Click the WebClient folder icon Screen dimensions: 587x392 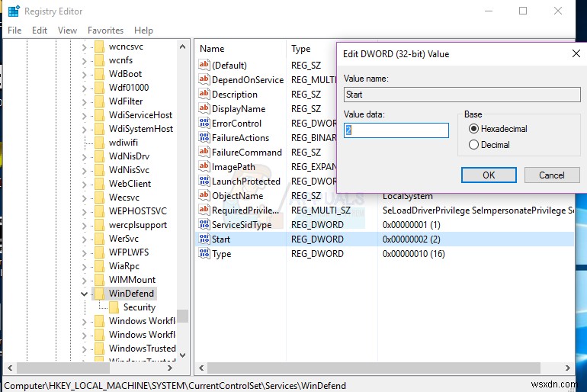click(x=100, y=184)
